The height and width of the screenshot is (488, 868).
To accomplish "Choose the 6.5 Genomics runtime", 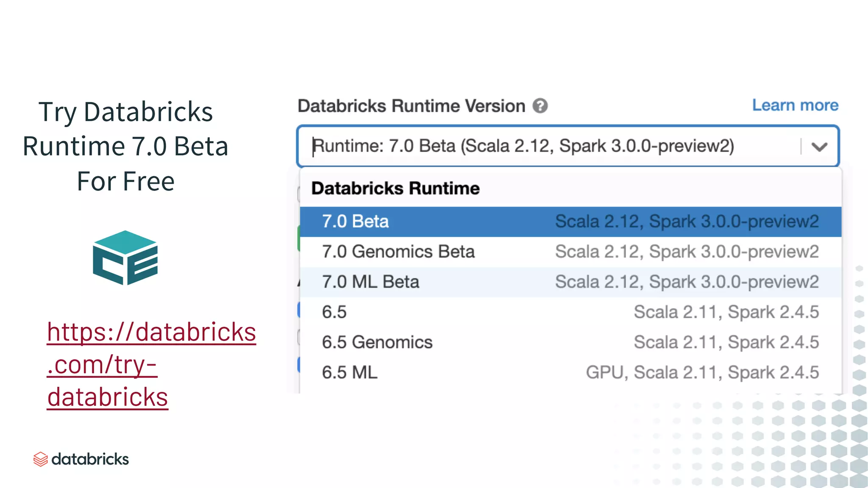I will coord(570,342).
